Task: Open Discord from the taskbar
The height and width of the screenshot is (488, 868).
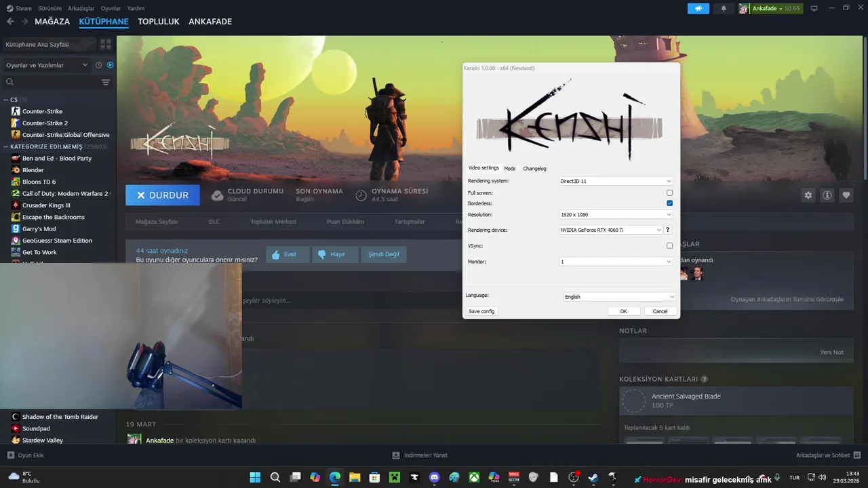Action: (435, 477)
